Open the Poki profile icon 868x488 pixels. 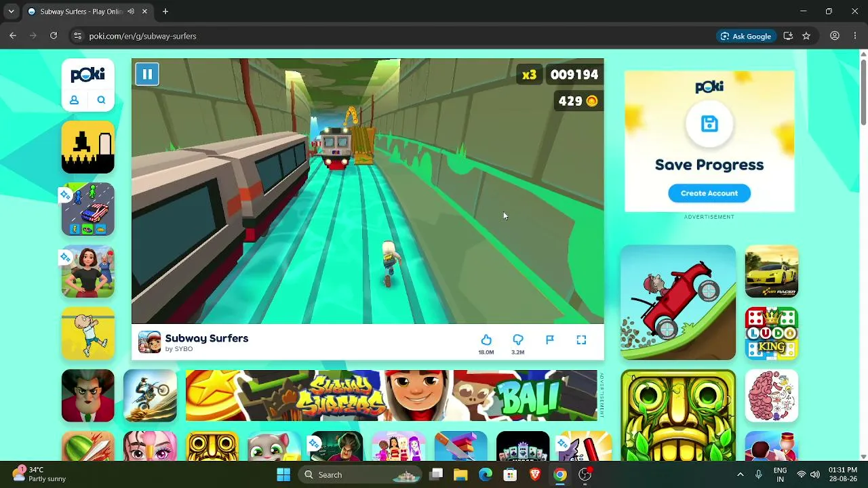pyautogui.click(x=75, y=100)
